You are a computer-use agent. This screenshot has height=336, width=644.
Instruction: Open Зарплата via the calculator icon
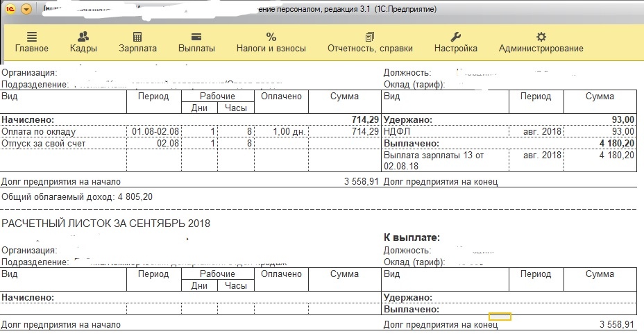coord(137,37)
